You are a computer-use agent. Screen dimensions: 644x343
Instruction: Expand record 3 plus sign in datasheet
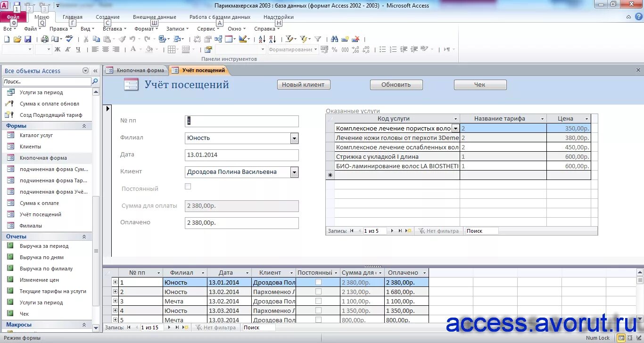pyautogui.click(x=115, y=301)
